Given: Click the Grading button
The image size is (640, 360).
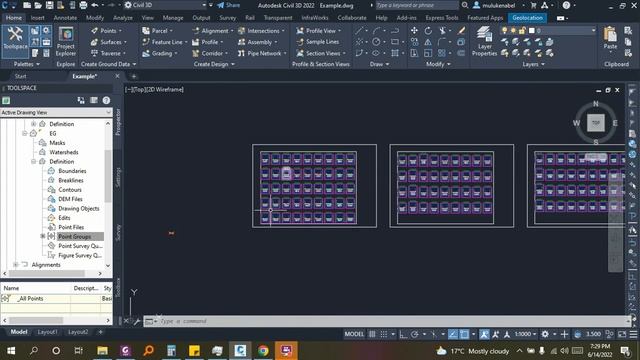Looking at the screenshot, I should pos(160,53).
